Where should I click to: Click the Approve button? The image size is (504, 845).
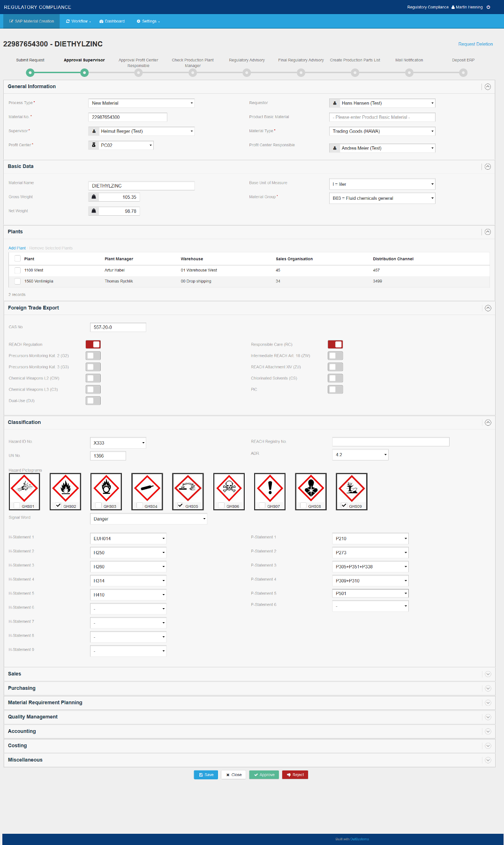point(264,775)
